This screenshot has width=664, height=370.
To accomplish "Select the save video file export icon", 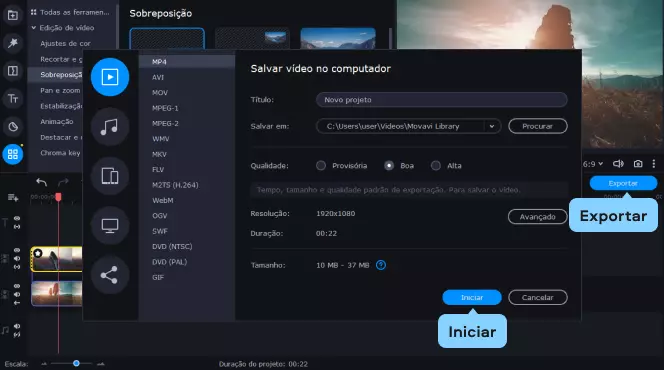I will pyautogui.click(x=110, y=77).
